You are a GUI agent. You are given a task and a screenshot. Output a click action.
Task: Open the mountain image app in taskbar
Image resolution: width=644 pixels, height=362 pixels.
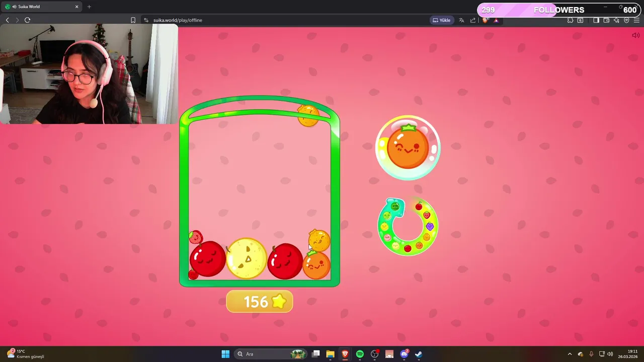coord(389,354)
